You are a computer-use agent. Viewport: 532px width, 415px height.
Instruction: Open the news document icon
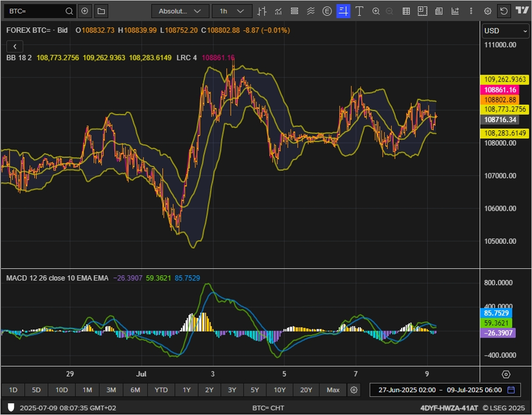click(439, 11)
